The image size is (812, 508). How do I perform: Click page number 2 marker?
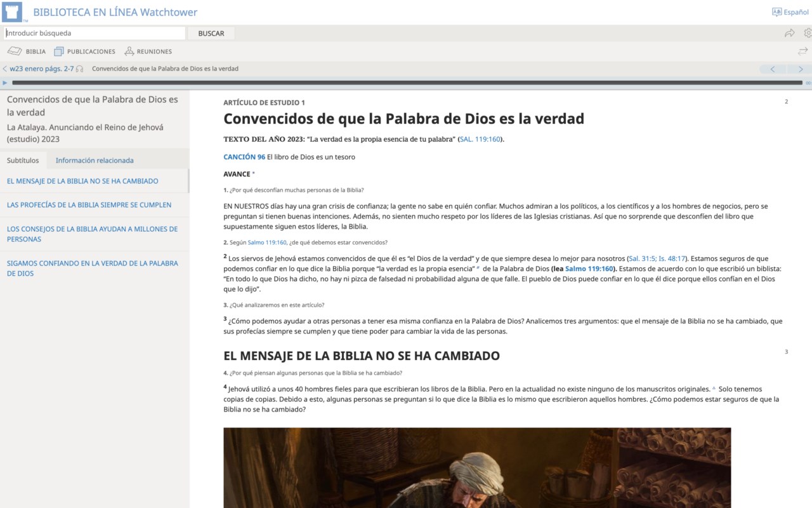pyautogui.click(x=786, y=102)
